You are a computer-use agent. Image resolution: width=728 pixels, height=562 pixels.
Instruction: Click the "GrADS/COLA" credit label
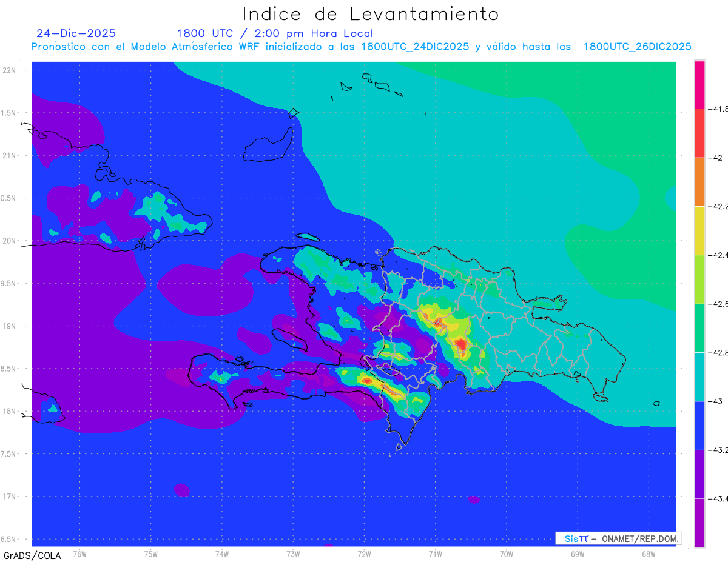click(x=32, y=555)
